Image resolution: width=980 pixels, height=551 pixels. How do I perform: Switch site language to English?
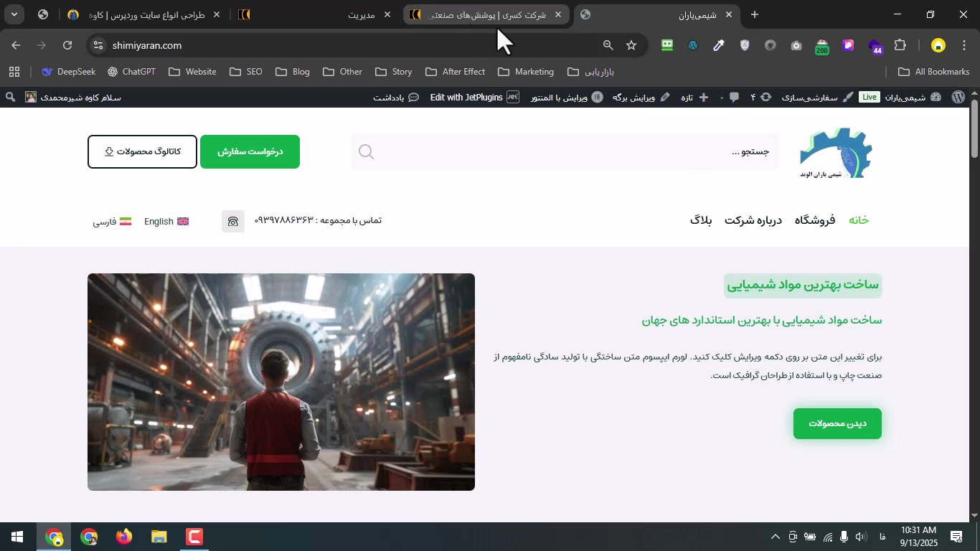pos(166,222)
